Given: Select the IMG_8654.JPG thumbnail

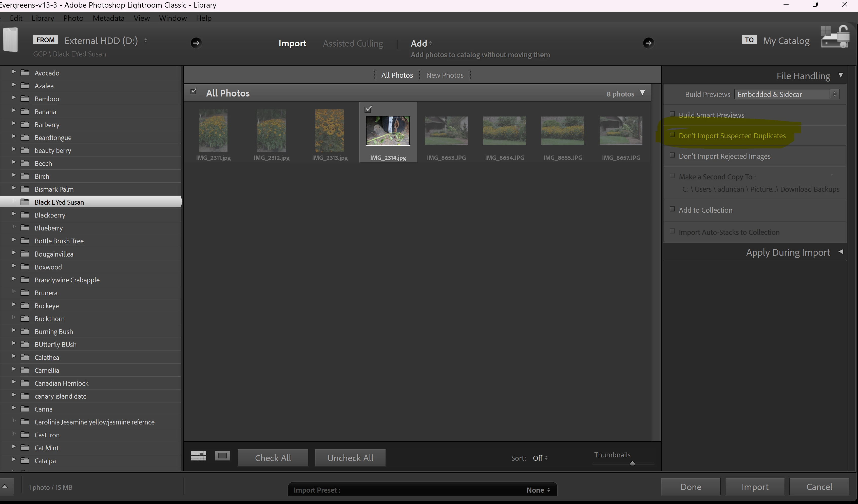Looking at the screenshot, I should tap(504, 131).
